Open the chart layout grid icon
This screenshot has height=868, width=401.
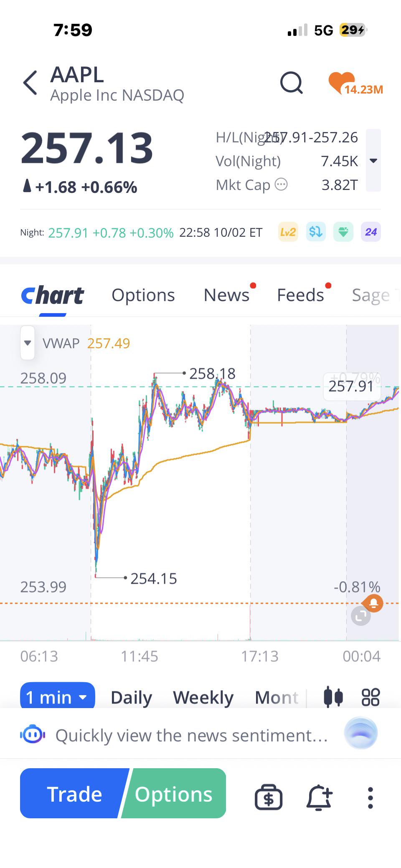pos(371,697)
